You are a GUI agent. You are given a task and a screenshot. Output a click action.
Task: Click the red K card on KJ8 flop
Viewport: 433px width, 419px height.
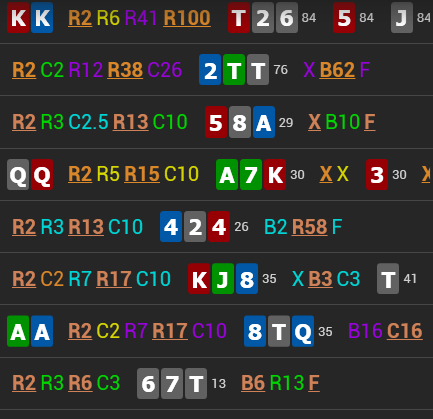[199, 279]
